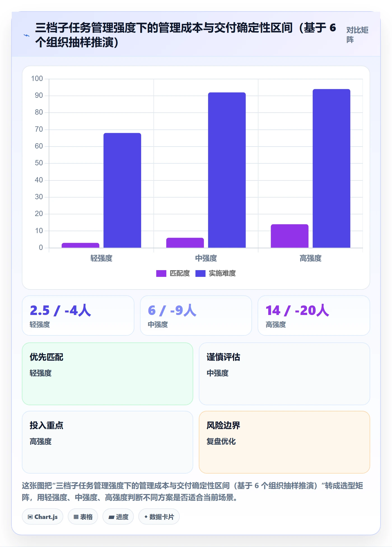
Task: Click the 实施难度 legend label
Action: [222, 273]
